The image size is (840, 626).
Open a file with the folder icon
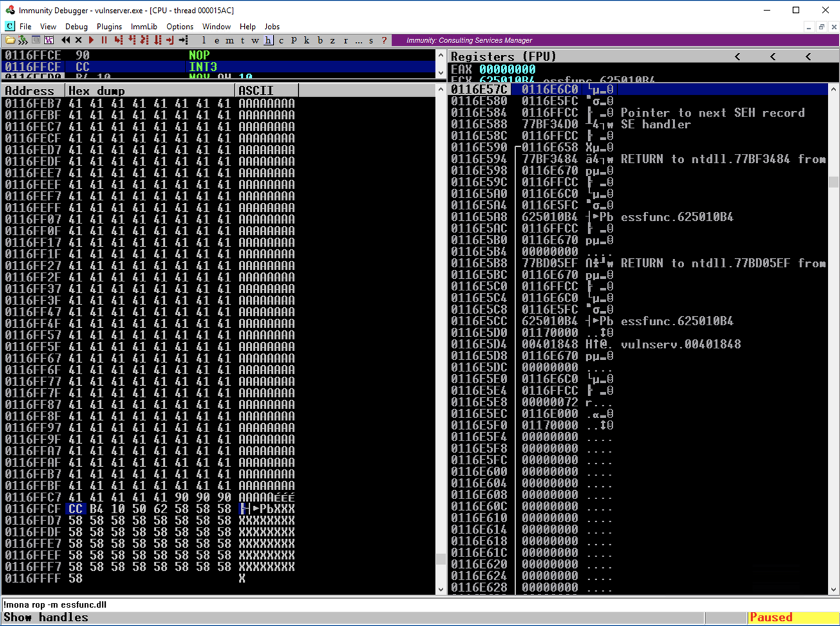(10, 40)
